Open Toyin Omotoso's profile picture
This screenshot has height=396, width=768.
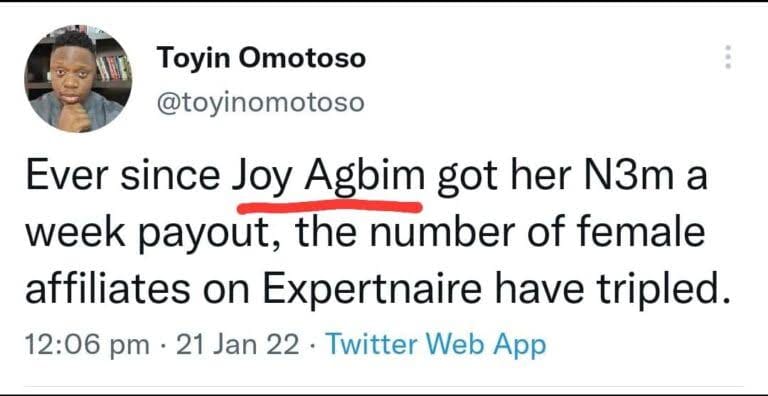point(78,79)
